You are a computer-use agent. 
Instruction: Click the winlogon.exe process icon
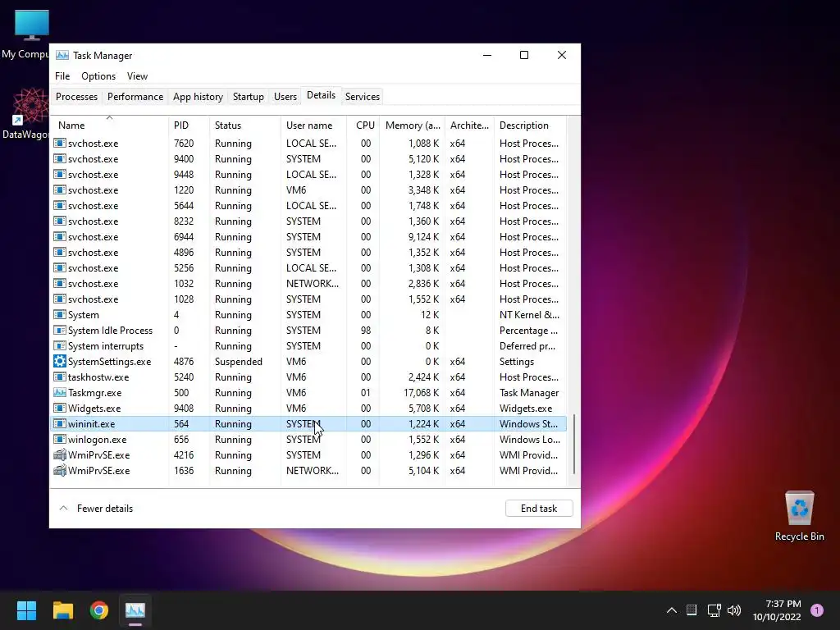[59, 440]
